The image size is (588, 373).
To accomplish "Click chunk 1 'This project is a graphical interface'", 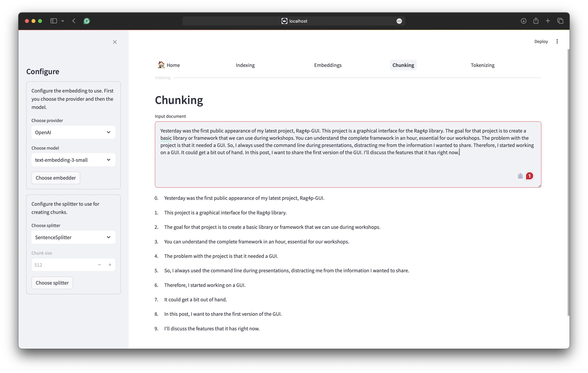I will [x=225, y=213].
